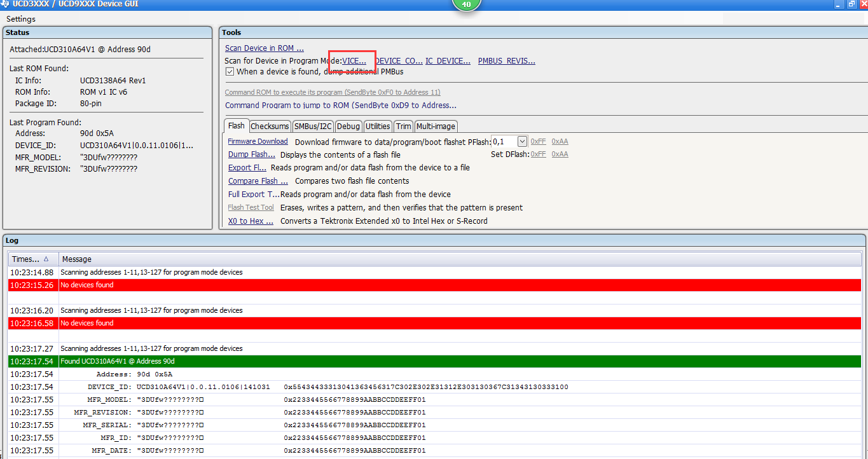
Task: Click the MFR_REVISION row in the Log
Action: coord(435,412)
